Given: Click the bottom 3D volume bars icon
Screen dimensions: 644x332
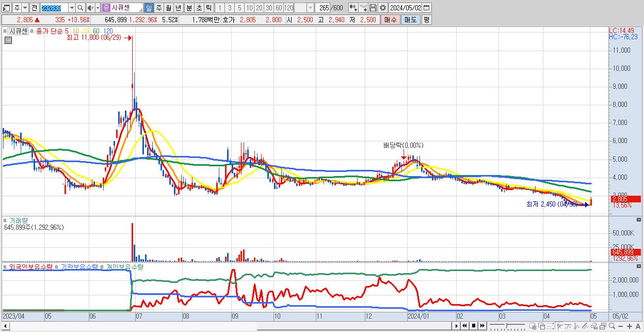Looking at the screenshot, I should point(594,326).
